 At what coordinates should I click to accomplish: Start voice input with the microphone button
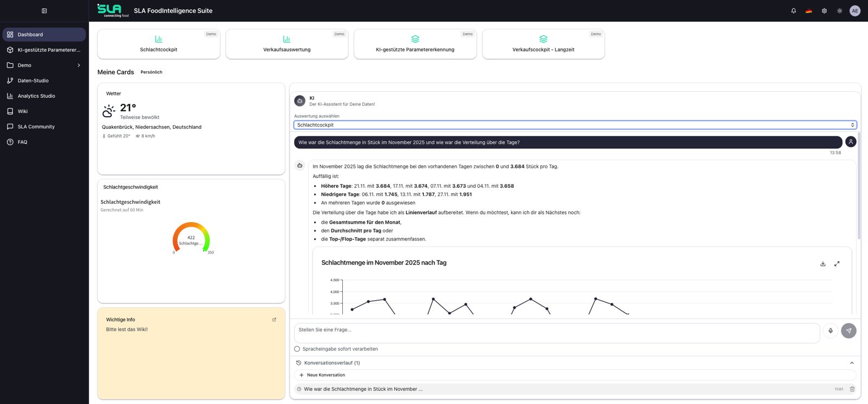click(x=831, y=331)
